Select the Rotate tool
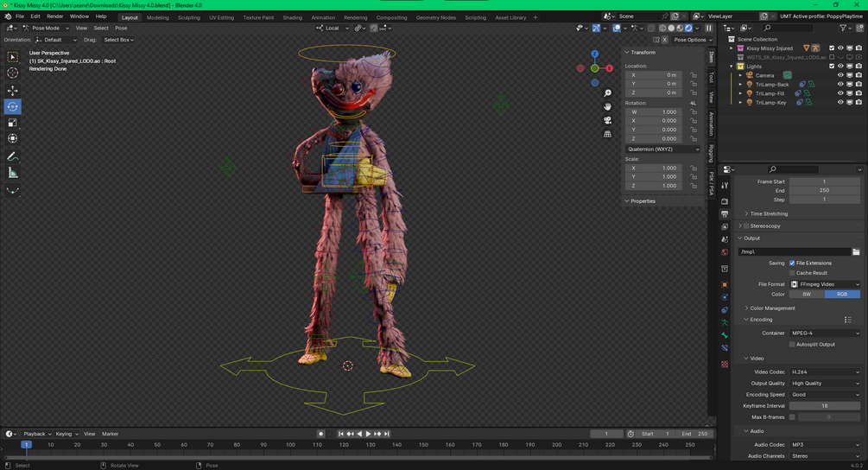Screen dimensions: 868x470 12,106
